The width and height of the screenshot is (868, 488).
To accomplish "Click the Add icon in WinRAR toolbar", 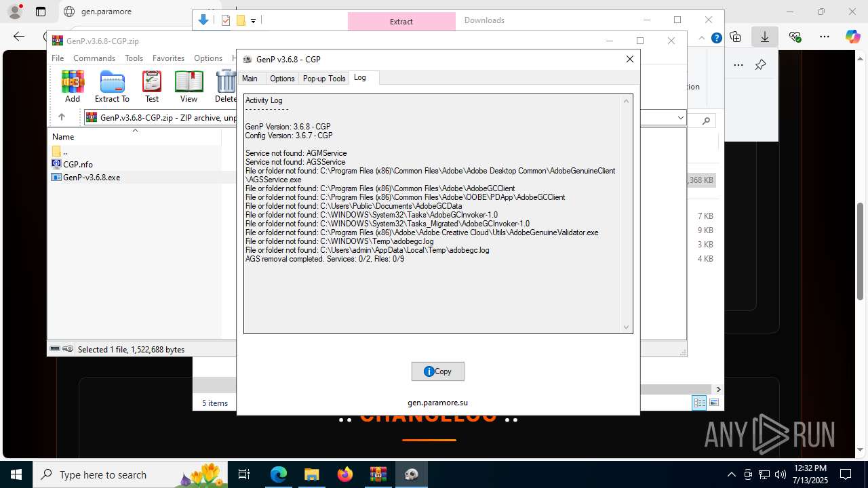I will click(73, 86).
